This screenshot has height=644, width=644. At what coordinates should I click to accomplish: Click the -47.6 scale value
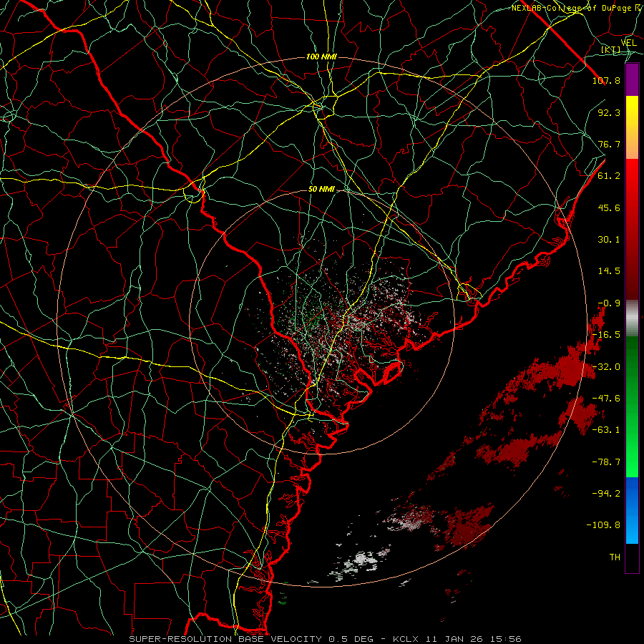[x=606, y=399]
